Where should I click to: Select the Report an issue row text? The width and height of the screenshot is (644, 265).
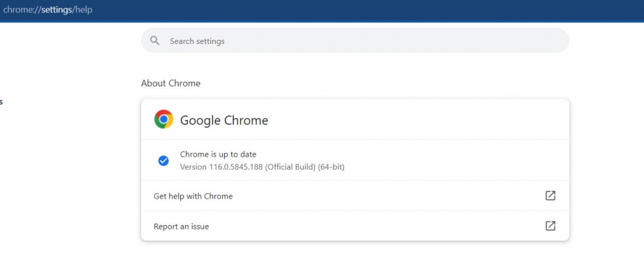[x=181, y=226]
